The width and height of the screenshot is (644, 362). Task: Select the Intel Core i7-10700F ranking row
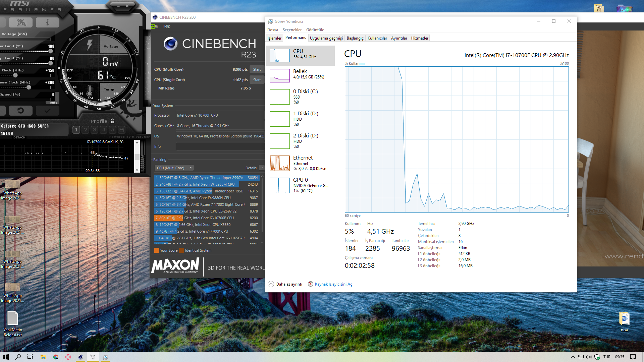click(207, 218)
